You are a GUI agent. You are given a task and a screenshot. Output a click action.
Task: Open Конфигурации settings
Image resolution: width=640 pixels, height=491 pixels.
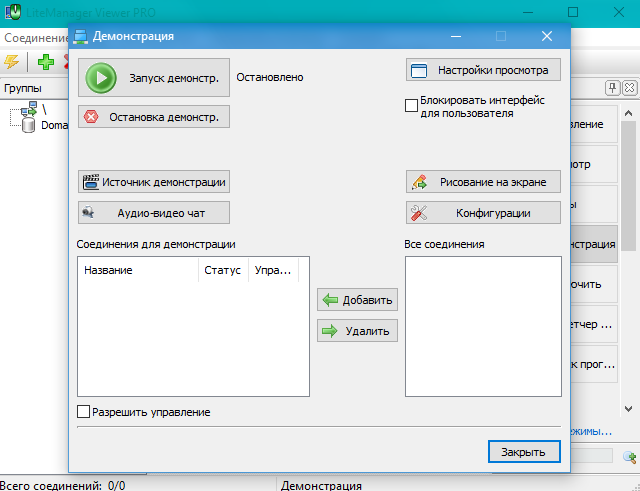483,213
